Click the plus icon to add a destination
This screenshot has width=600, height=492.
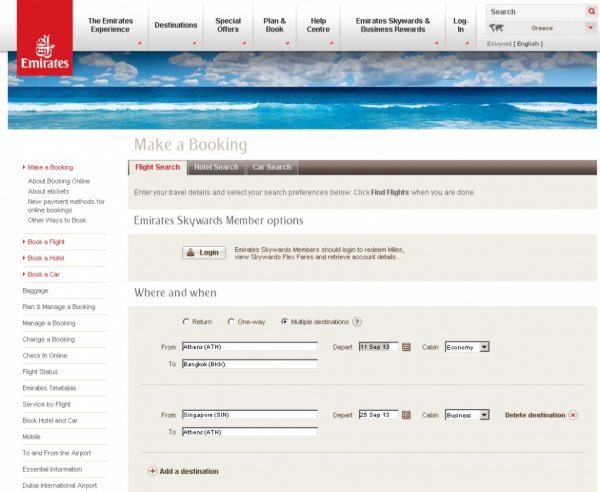(x=152, y=471)
